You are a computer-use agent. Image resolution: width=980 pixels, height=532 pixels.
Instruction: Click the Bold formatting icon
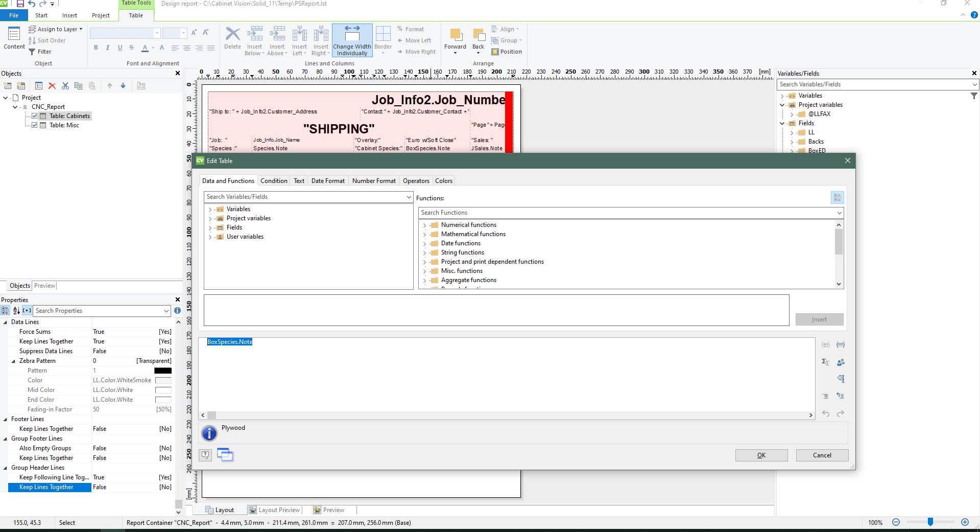[x=95, y=47]
